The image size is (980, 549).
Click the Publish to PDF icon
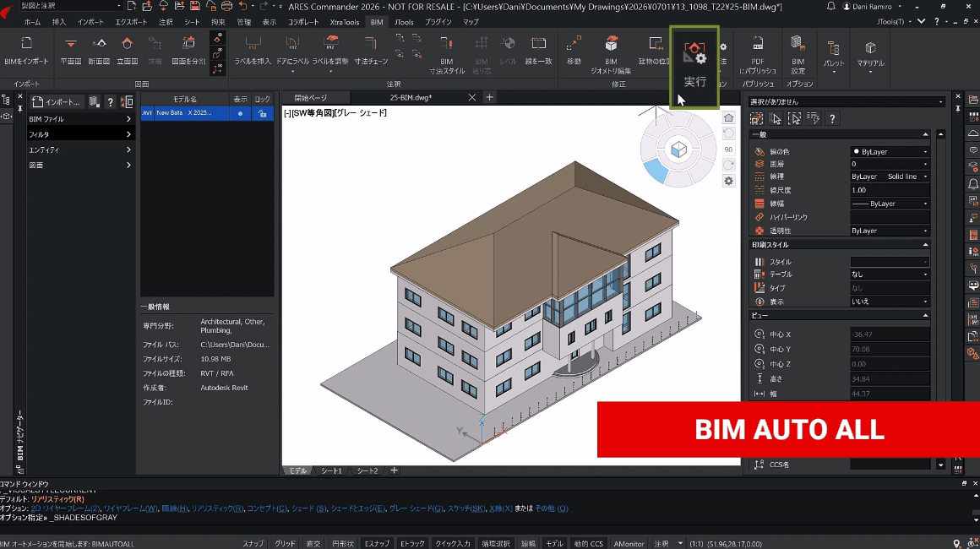point(758,45)
